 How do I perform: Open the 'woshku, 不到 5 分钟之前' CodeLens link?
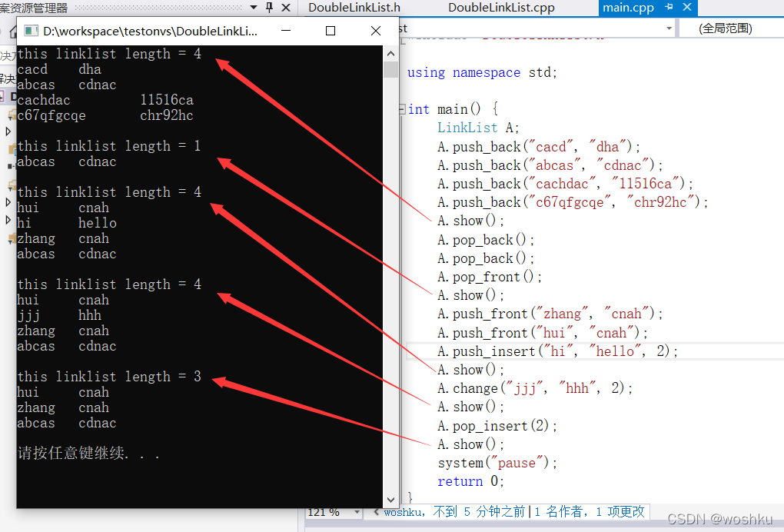(454, 511)
